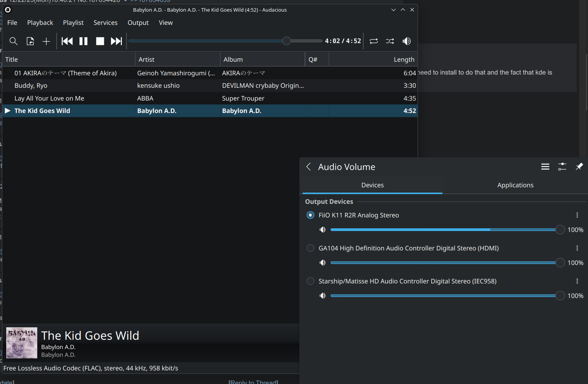Select Lay All Your Love on Me

(x=210, y=98)
